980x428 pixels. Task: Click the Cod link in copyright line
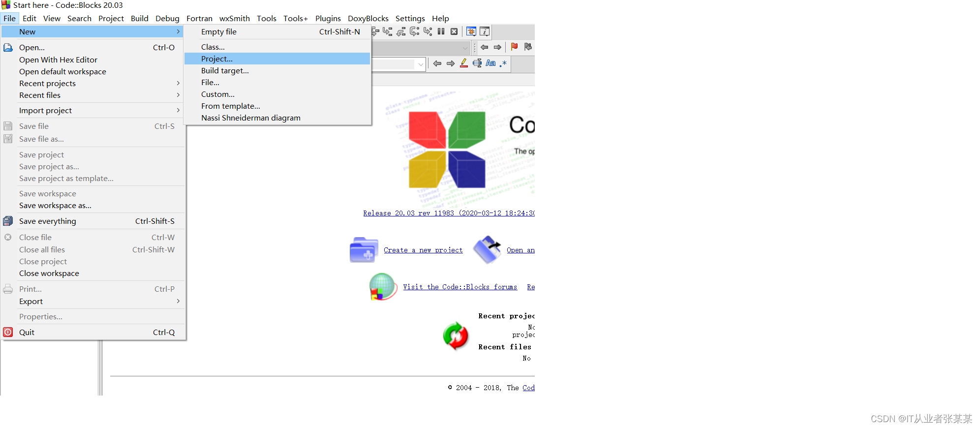[x=528, y=388]
